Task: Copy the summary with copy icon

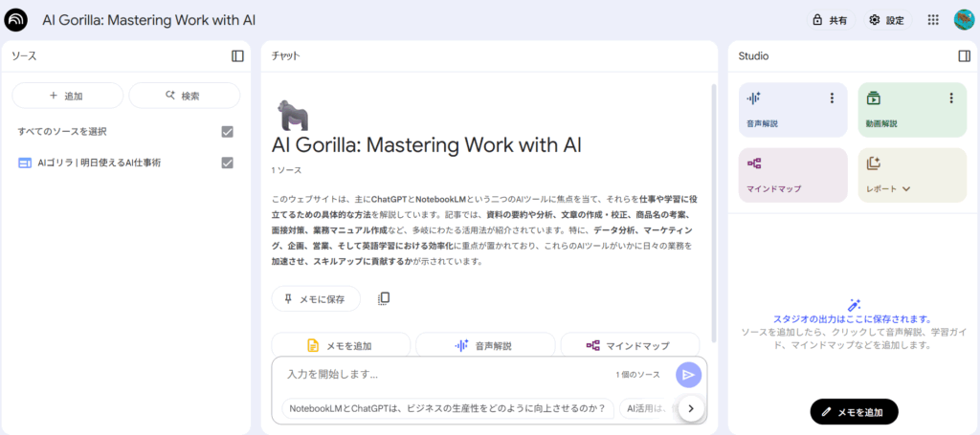Action: tap(385, 298)
